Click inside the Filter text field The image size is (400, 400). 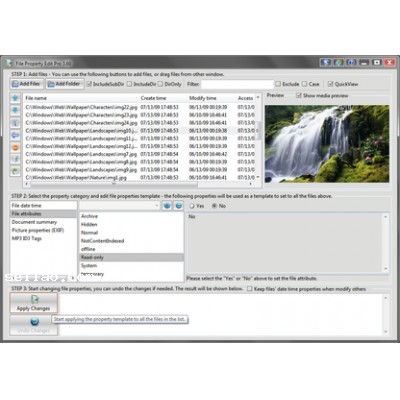[237, 84]
